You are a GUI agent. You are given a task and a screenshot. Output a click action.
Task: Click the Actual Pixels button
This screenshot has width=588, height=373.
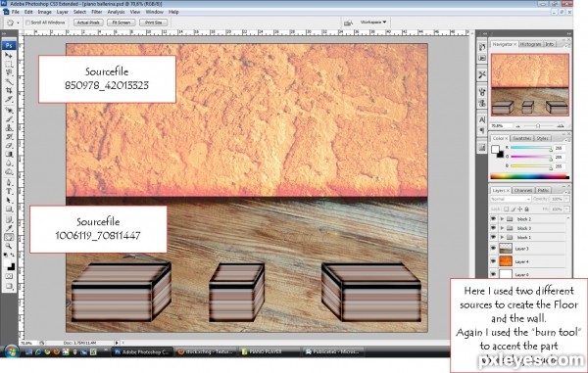(88, 23)
